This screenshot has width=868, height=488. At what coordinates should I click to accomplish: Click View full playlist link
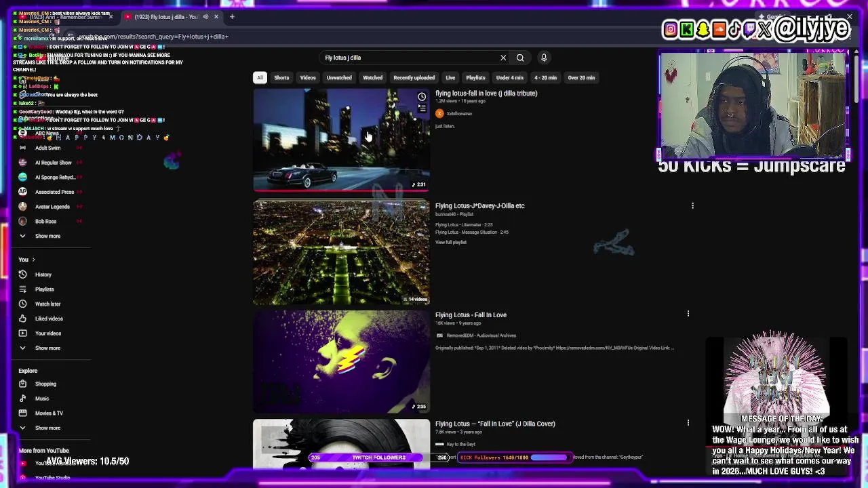pos(451,243)
